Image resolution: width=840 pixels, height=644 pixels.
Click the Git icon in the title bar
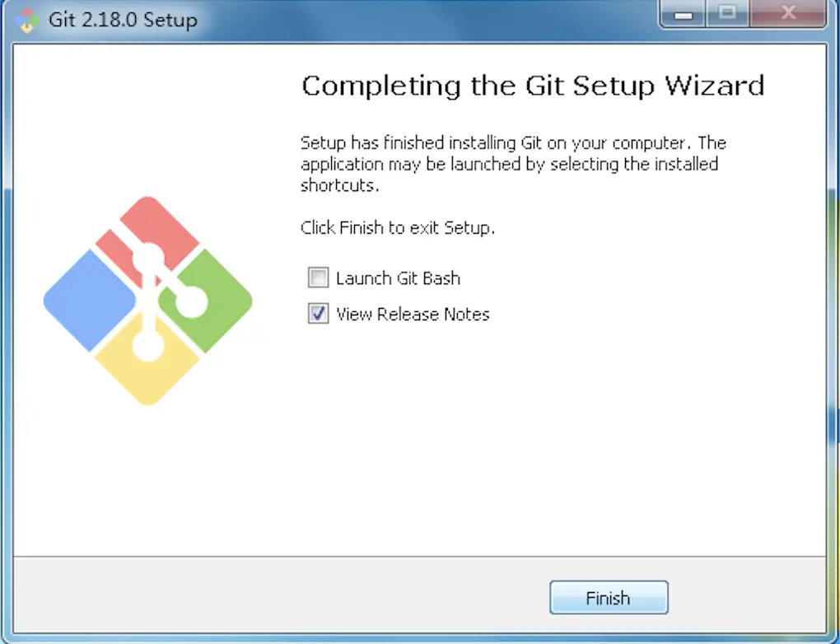pyautogui.click(x=27, y=18)
